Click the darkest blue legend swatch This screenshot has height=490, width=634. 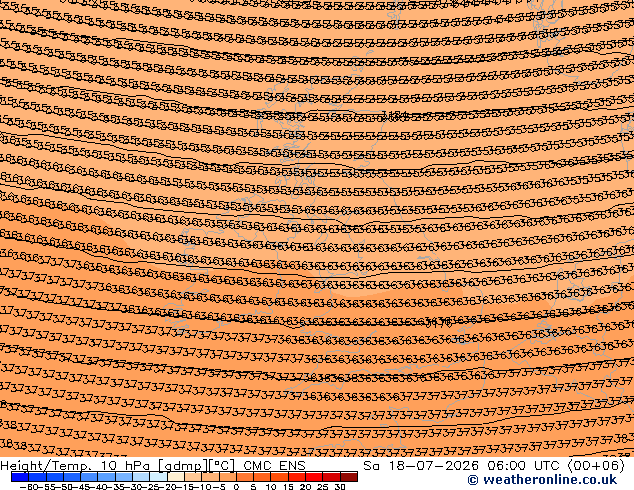click(x=20, y=477)
